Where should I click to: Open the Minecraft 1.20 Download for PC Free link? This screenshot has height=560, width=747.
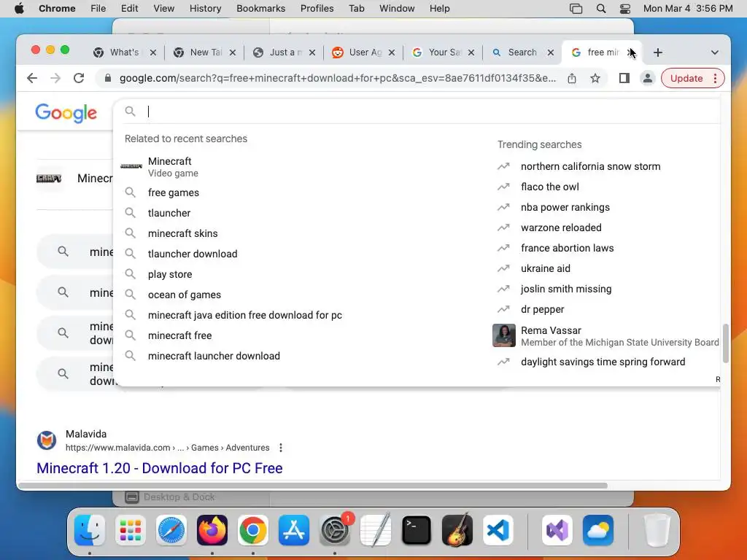click(160, 468)
